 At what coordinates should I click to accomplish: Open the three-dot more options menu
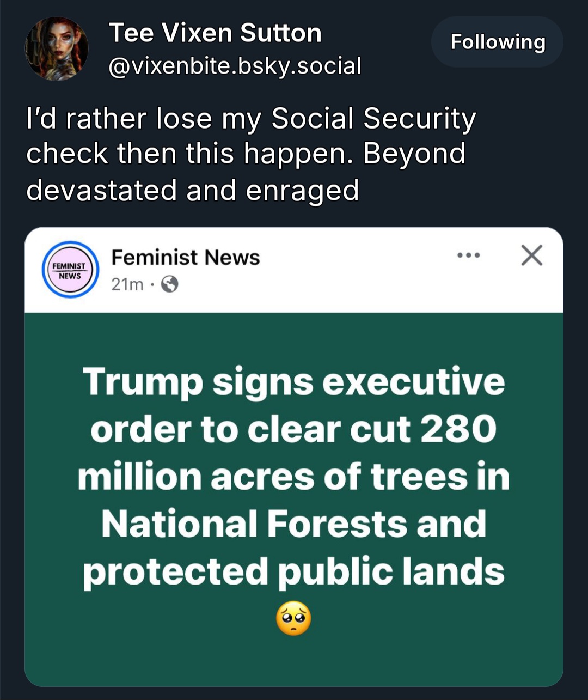pos(469,255)
